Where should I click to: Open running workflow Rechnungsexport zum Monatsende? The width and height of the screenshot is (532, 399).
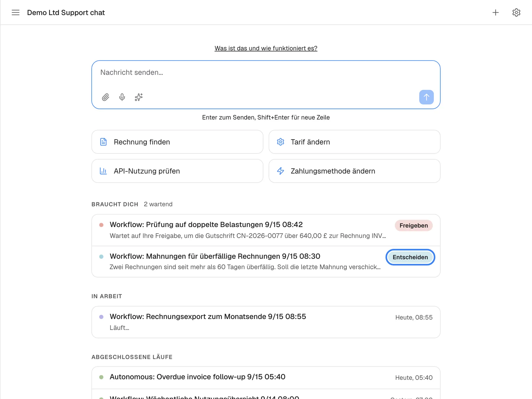tap(266, 322)
